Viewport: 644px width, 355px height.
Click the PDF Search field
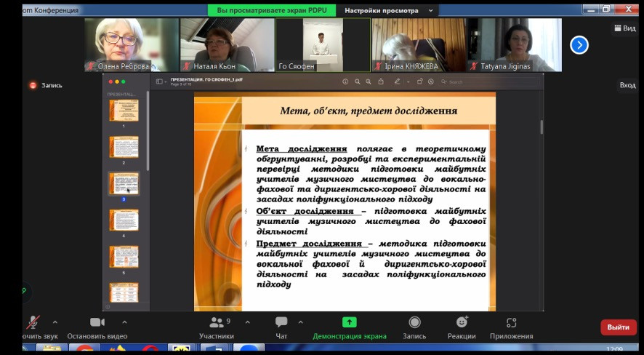point(490,81)
